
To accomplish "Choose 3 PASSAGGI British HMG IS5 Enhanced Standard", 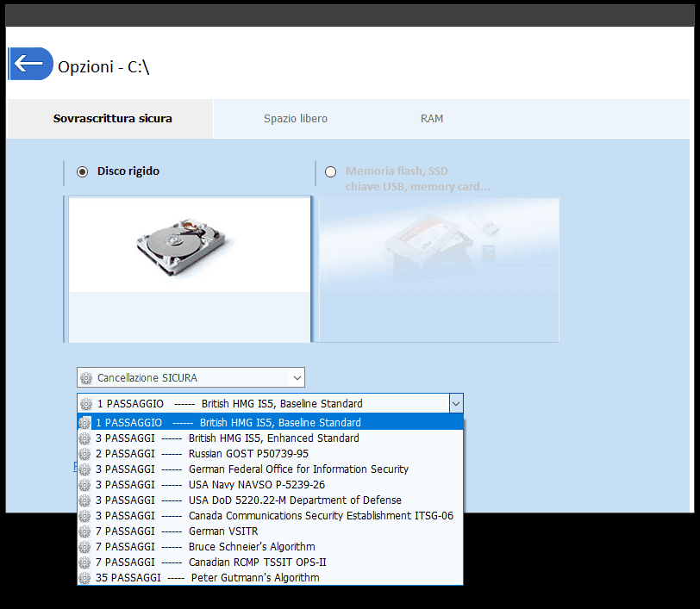I will click(270, 438).
